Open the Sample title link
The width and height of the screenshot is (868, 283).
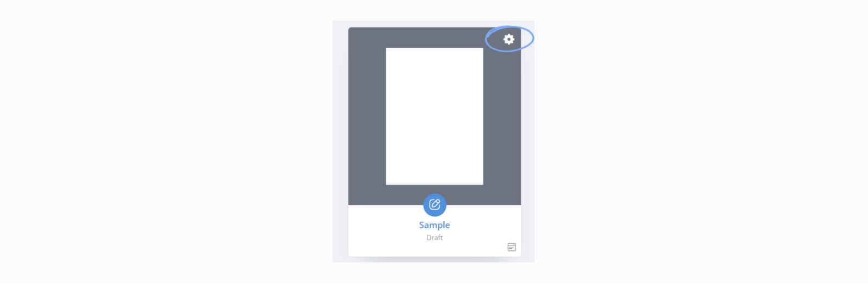pos(435,225)
